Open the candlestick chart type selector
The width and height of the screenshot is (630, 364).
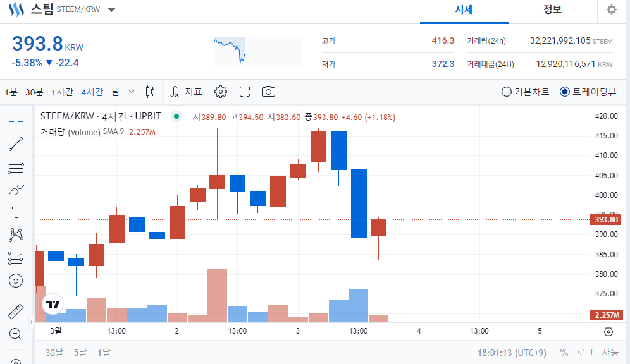pos(150,92)
